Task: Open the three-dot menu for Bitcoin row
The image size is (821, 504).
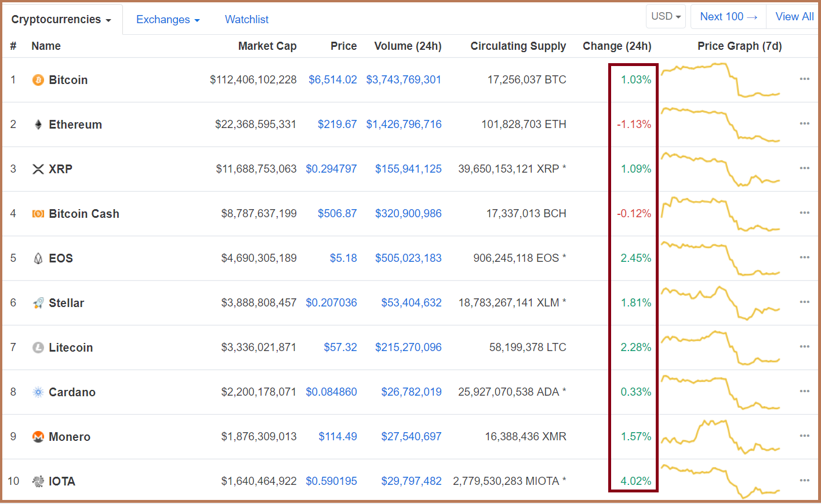Action: pyautogui.click(x=804, y=79)
